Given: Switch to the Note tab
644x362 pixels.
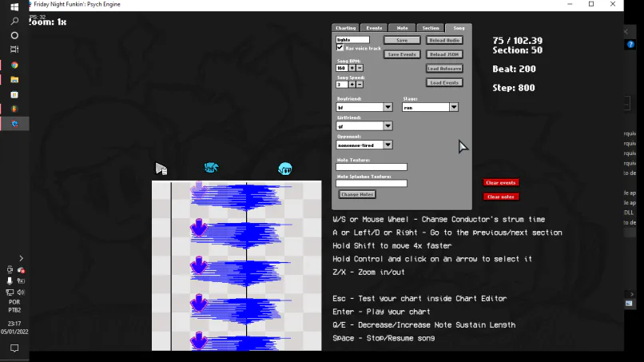Looking at the screenshot, I should pyautogui.click(x=402, y=28).
